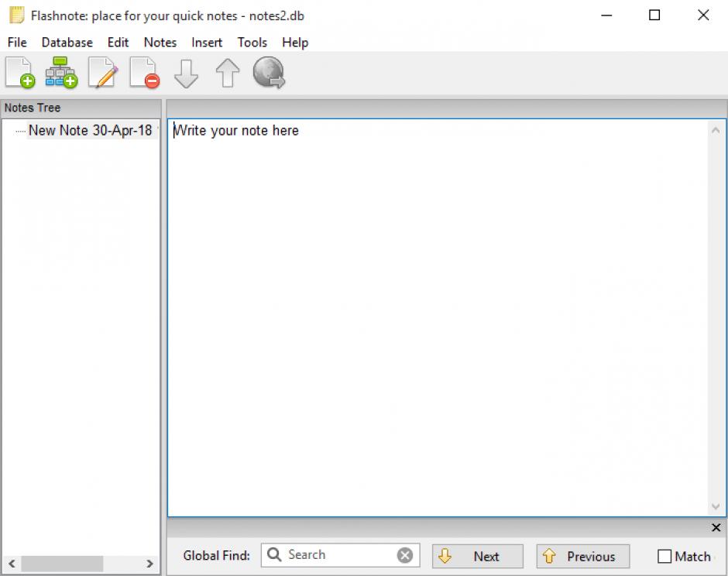Open the Notes menu
Screen dimensions: 728x576
click(160, 43)
